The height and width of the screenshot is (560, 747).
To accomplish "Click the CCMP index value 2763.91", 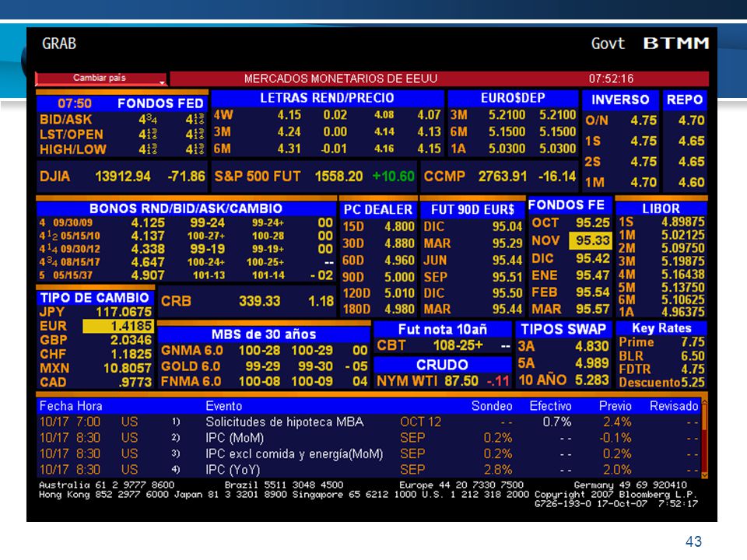I will coord(503,177).
